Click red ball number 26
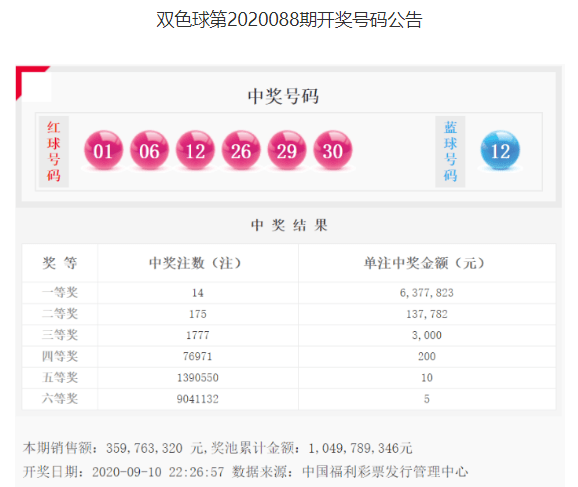The height and width of the screenshot is (487, 578). pyautogui.click(x=241, y=150)
